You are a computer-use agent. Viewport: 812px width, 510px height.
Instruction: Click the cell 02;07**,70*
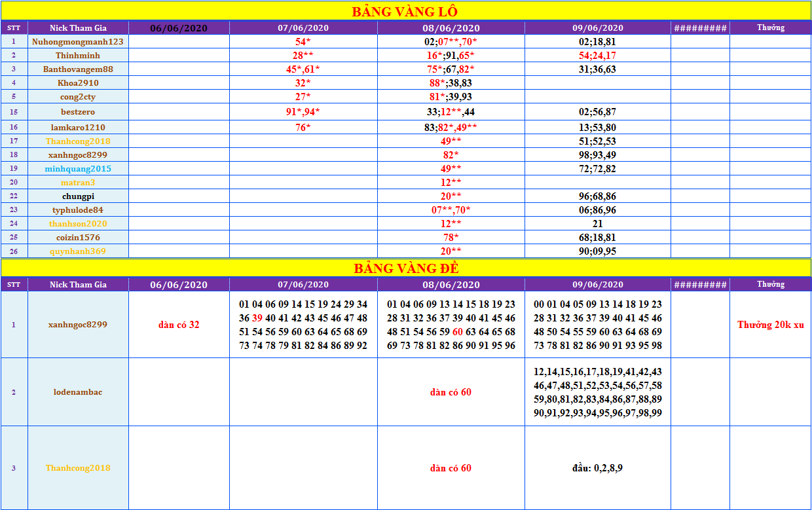(x=451, y=41)
